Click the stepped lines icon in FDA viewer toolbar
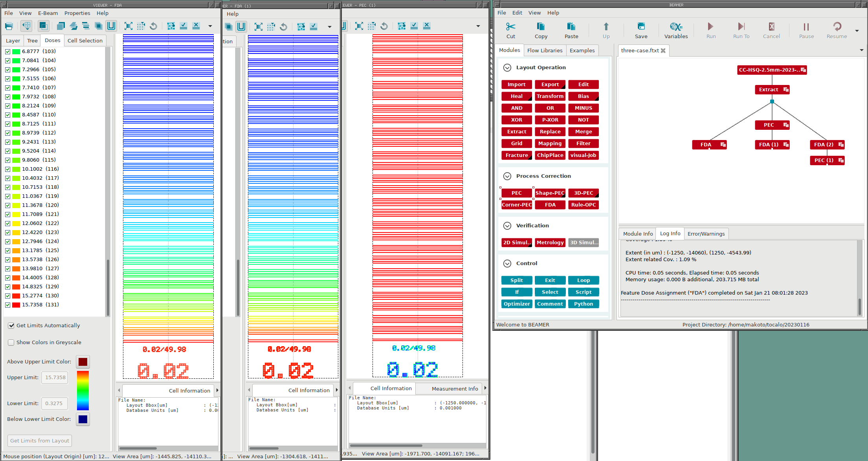This screenshot has width=868, height=461. [x=86, y=26]
